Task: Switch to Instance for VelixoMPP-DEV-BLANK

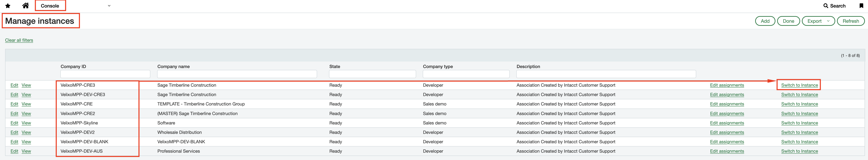Action: coord(799,142)
